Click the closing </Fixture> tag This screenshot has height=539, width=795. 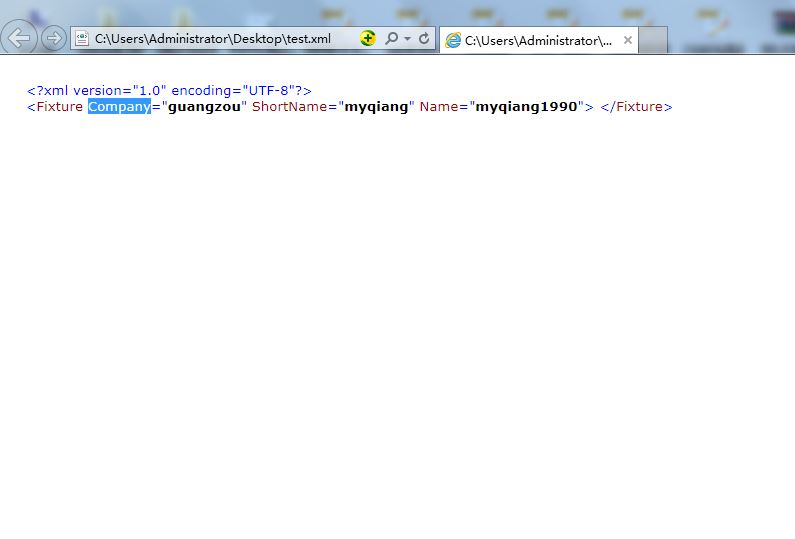tap(636, 106)
